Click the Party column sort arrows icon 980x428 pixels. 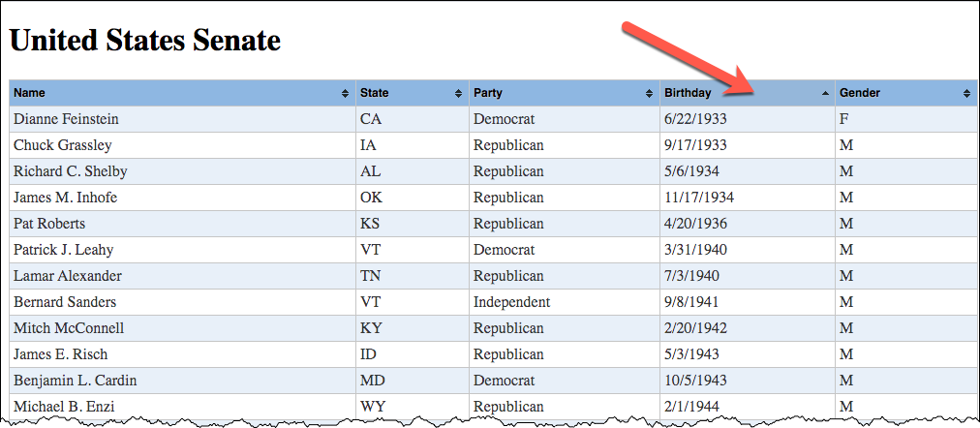coord(650,93)
